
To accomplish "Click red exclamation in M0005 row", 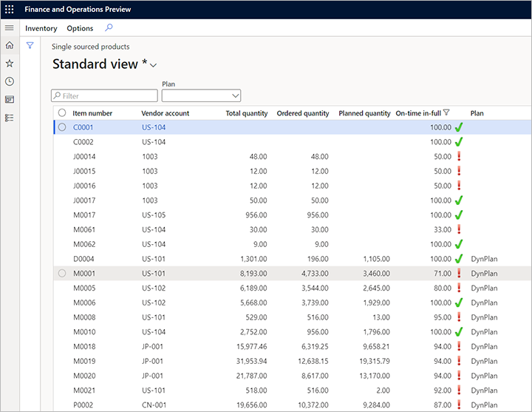I will pyautogui.click(x=459, y=288).
